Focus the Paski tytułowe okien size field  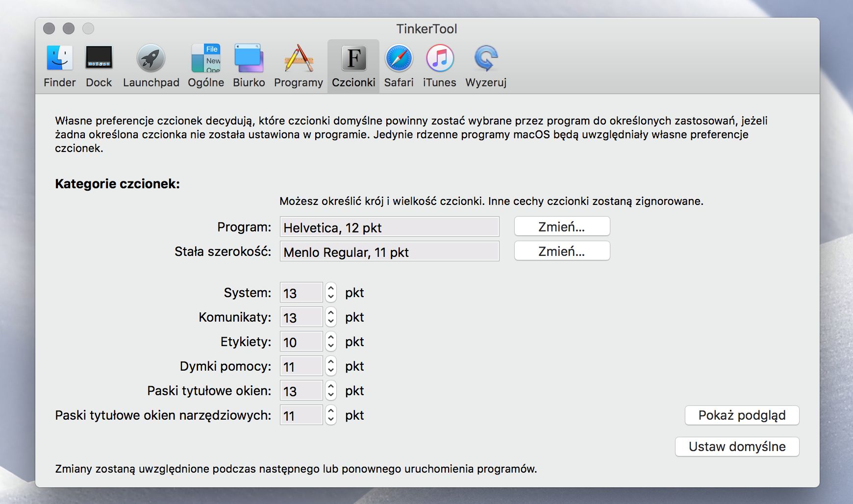(x=301, y=391)
